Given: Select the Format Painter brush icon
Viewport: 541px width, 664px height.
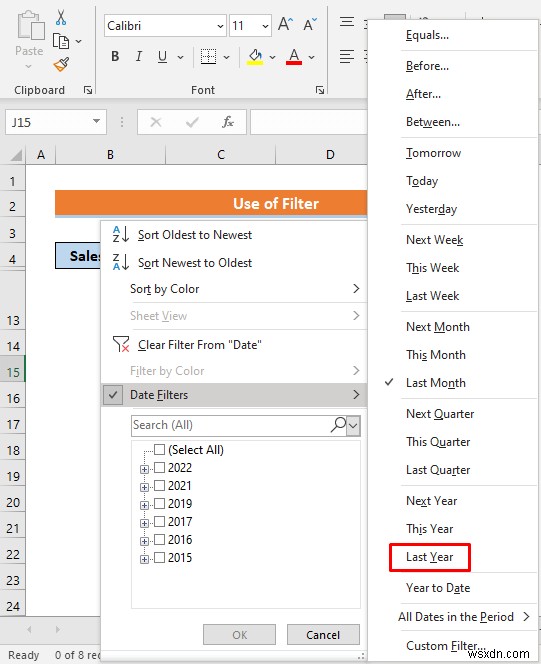Looking at the screenshot, I should [x=61, y=65].
